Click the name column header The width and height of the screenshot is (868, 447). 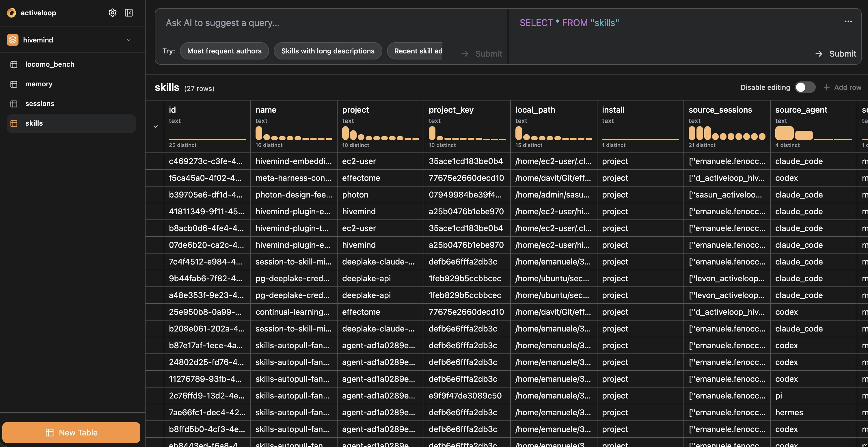[294, 126]
